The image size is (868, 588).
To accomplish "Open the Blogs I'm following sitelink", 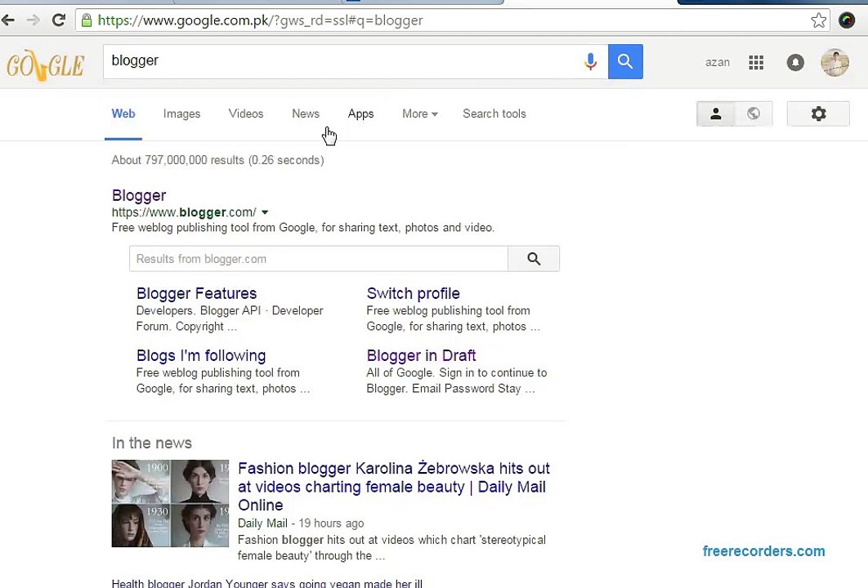I will [x=201, y=355].
